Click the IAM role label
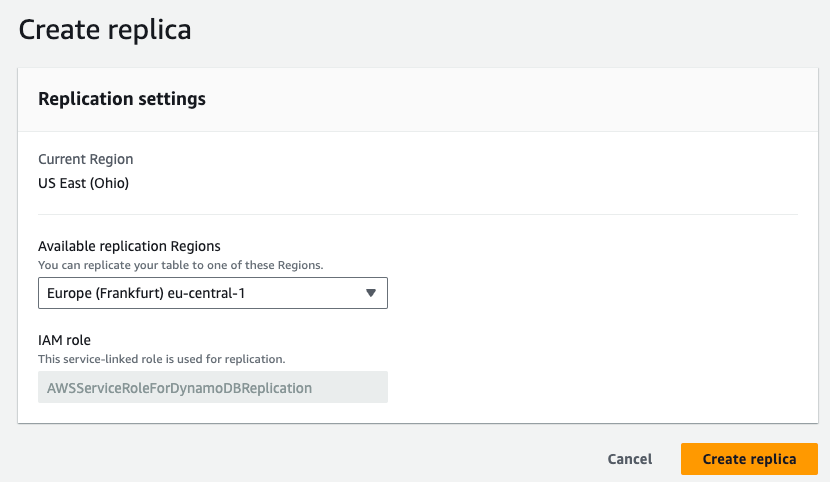 point(64,340)
